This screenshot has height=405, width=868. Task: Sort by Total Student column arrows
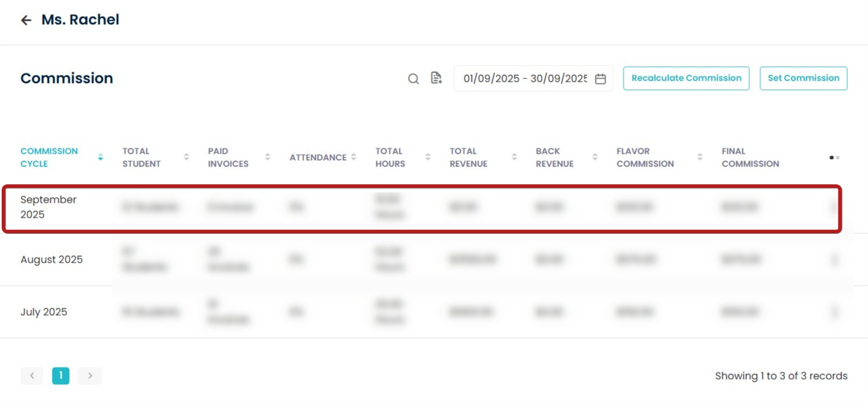186,157
